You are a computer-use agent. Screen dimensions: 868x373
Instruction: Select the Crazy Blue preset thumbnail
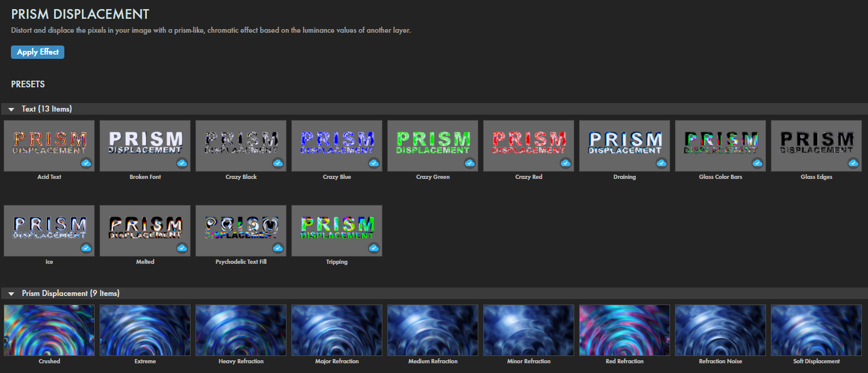click(337, 146)
